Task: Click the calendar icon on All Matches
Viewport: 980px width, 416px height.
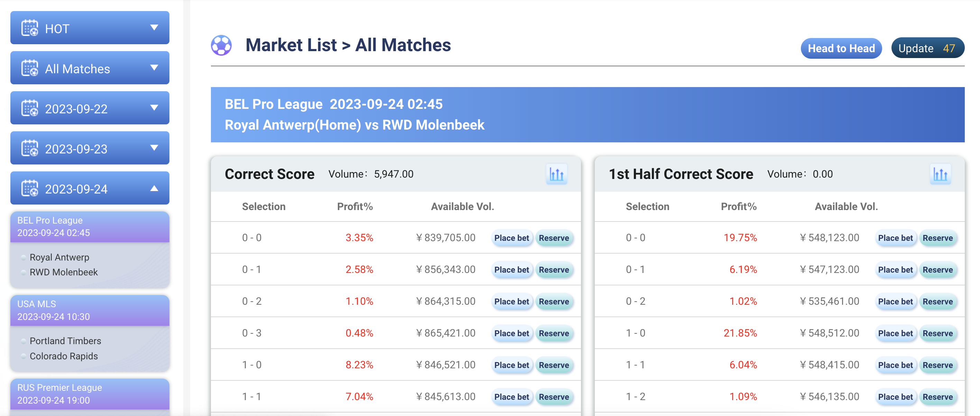Action: [x=30, y=68]
